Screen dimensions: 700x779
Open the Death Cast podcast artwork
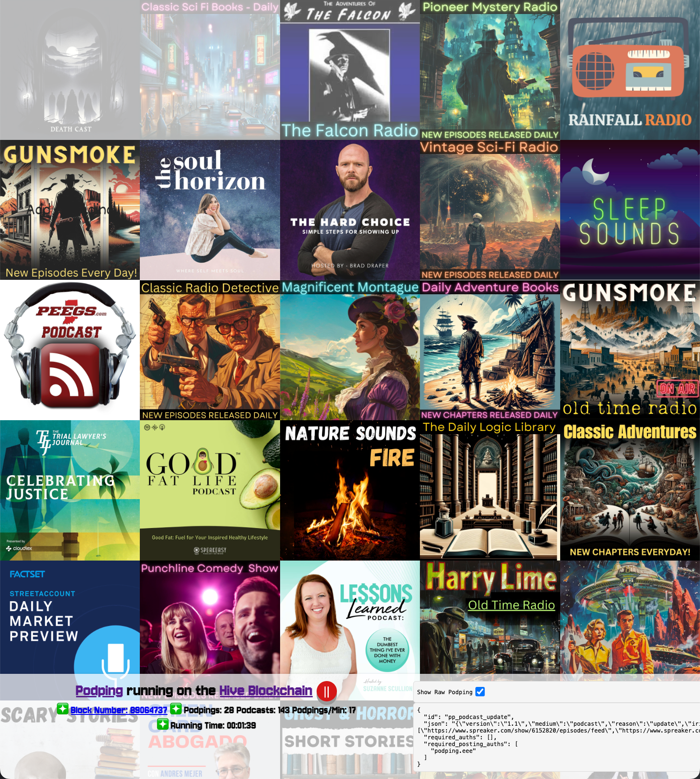[70, 70]
